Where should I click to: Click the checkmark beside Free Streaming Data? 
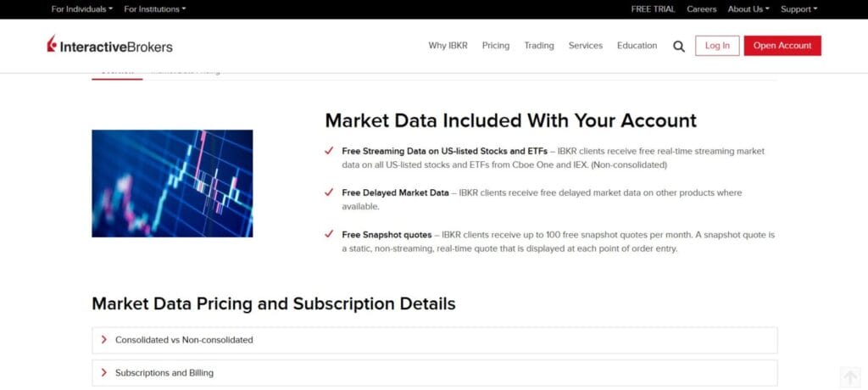pyautogui.click(x=329, y=151)
